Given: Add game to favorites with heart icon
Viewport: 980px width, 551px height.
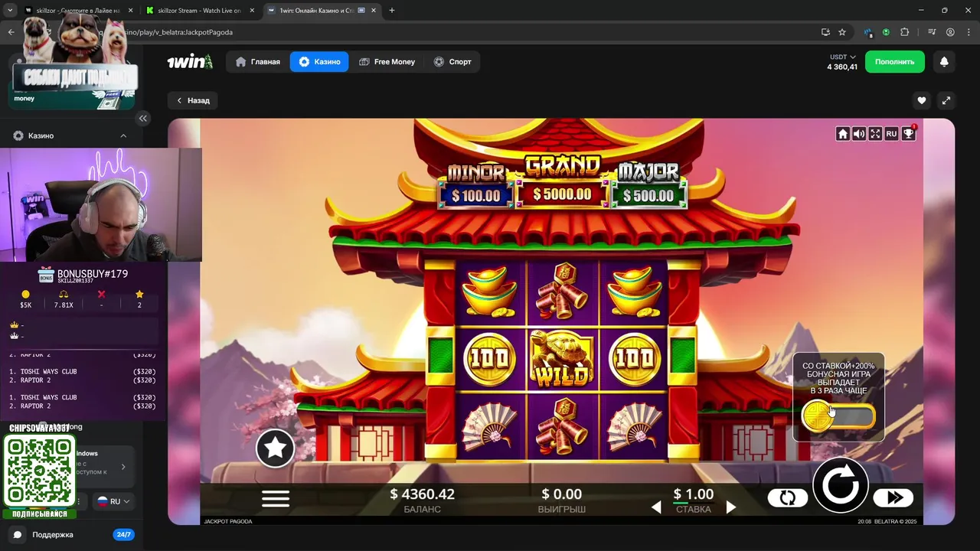Looking at the screenshot, I should tap(922, 100).
